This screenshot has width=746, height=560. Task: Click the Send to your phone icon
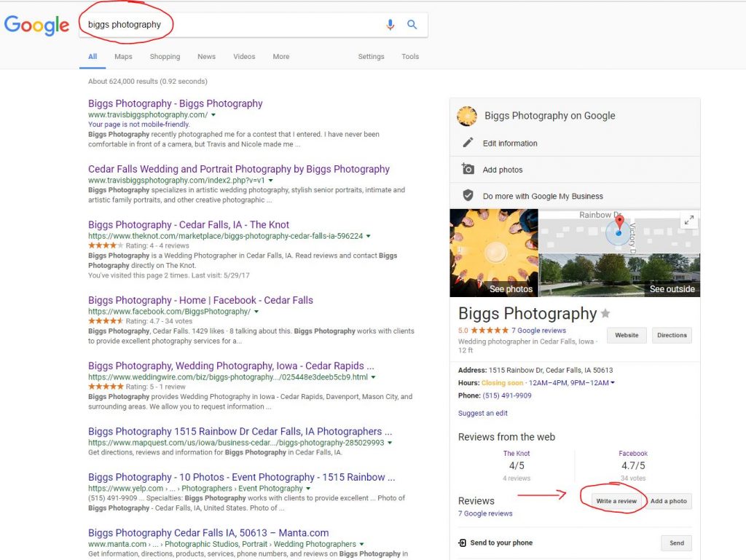click(x=462, y=543)
